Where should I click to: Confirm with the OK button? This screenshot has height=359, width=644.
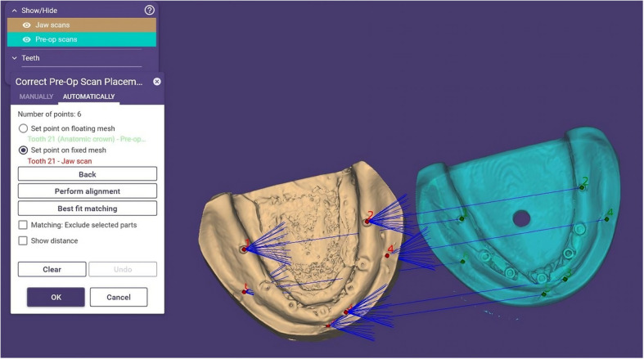(x=56, y=297)
